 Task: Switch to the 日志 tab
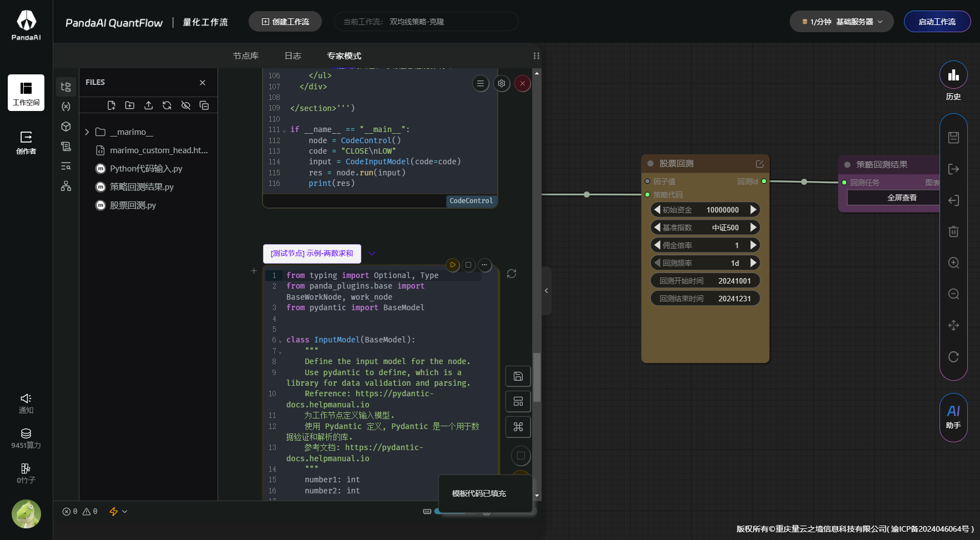click(x=293, y=56)
